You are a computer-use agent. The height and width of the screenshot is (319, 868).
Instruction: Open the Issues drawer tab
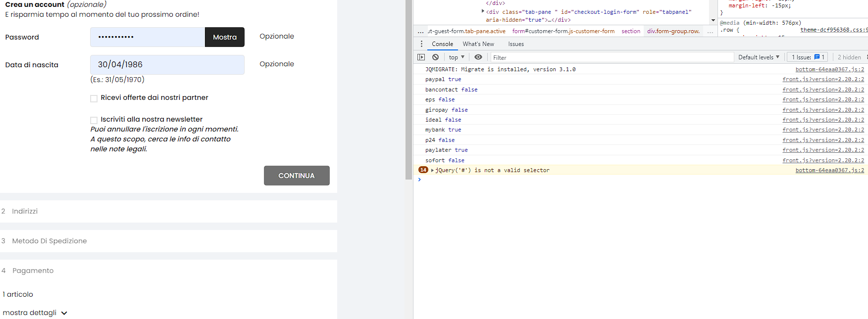[x=516, y=44]
